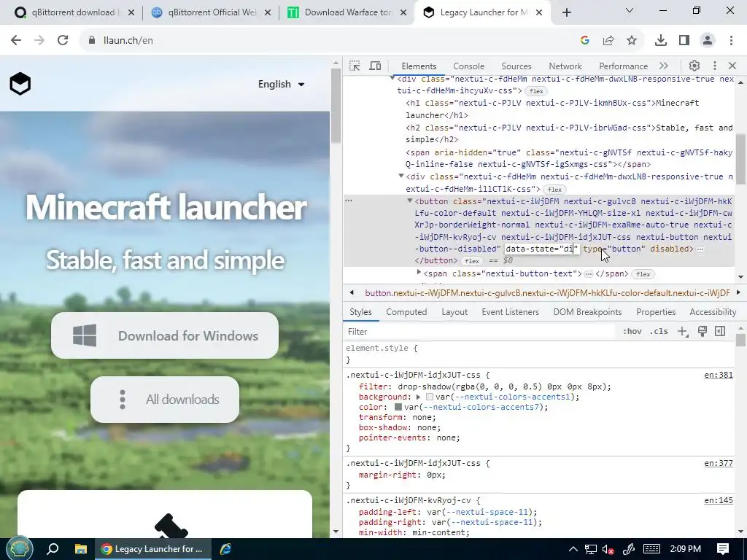
Task: Select breadcrumb button.nextui-c-iWjDFM element
Action: tap(547, 293)
